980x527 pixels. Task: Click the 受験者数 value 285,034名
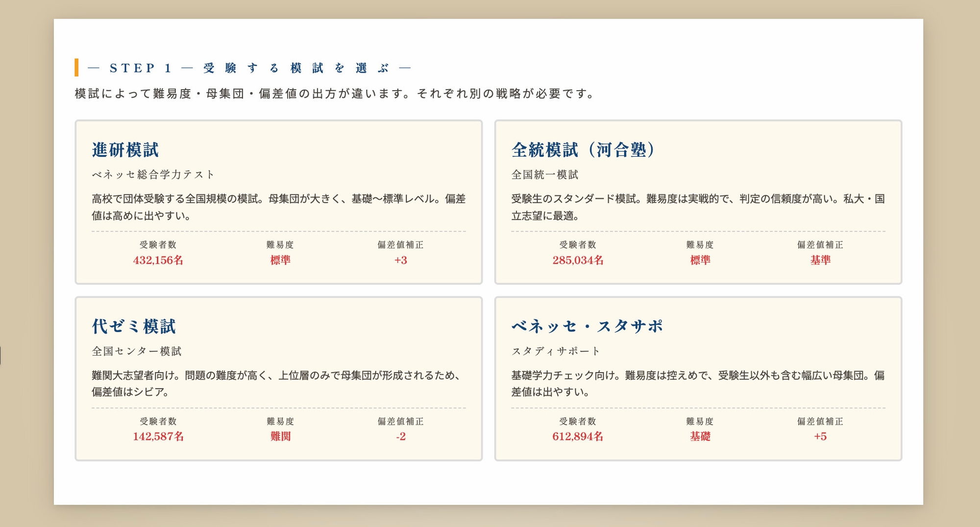578,261
